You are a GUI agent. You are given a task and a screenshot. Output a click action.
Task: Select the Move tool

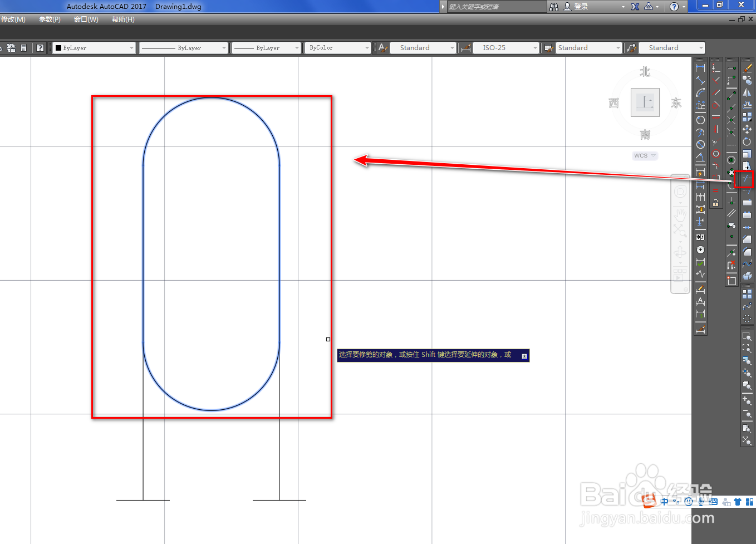pyautogui.click(x=747, y=129)
